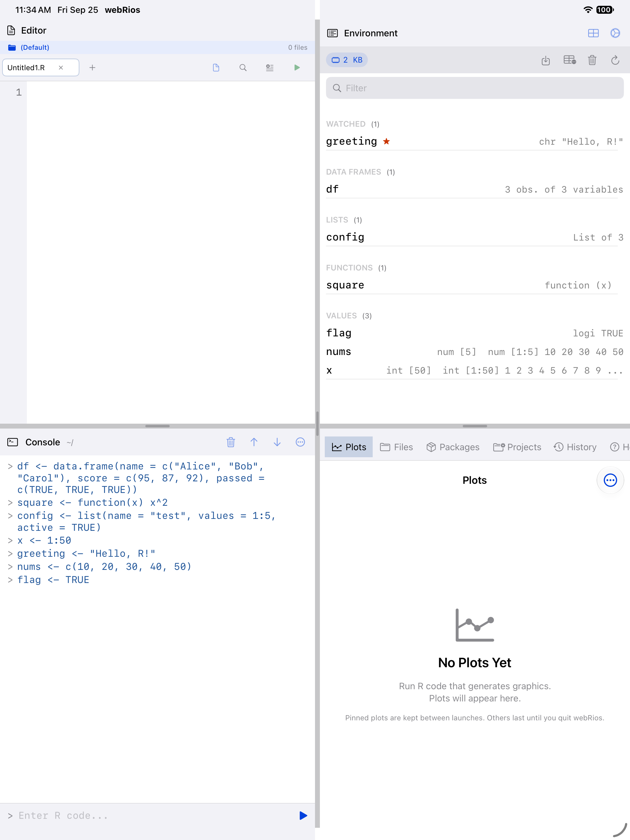The width and height of the screenshot is (630, 840).
Task: Go to previous console history with up arrow
Action: (x=254, y=442)
